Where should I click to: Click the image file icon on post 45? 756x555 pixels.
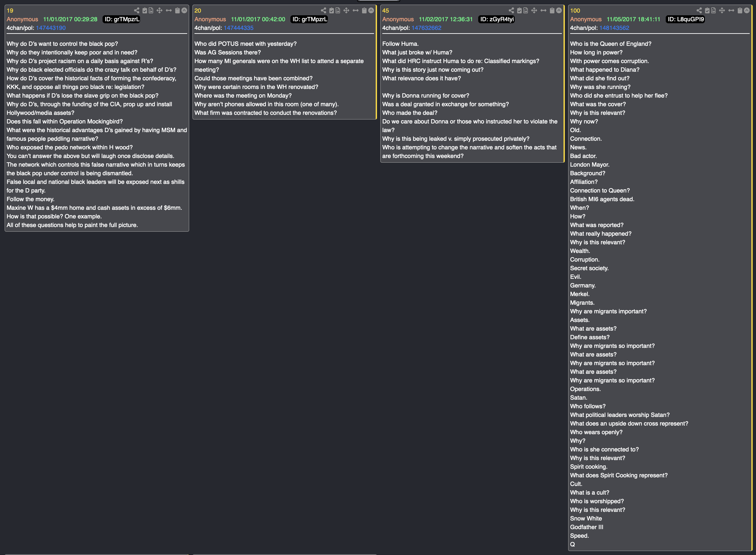point(526,10)
